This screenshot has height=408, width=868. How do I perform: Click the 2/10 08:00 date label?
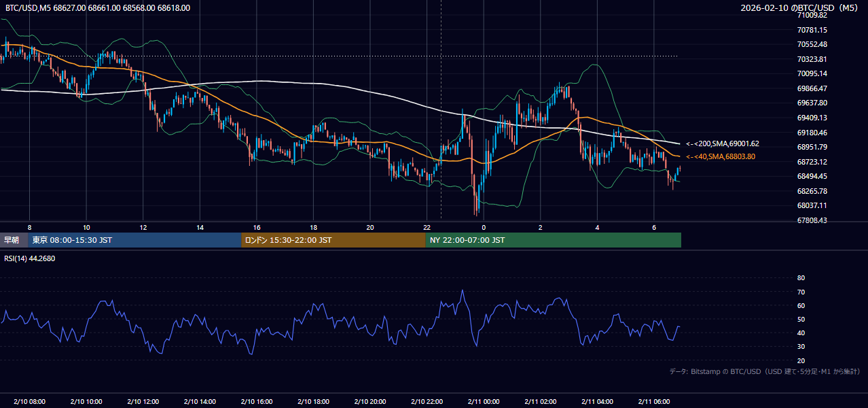pos(29,401)
